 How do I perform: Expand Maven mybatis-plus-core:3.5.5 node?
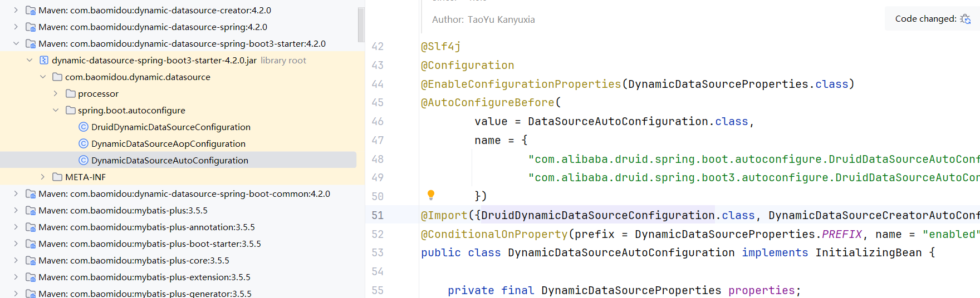16,260
